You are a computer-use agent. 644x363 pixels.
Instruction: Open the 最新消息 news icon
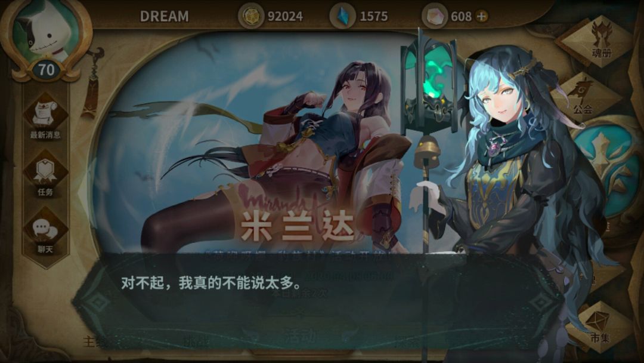click(45, 116)
